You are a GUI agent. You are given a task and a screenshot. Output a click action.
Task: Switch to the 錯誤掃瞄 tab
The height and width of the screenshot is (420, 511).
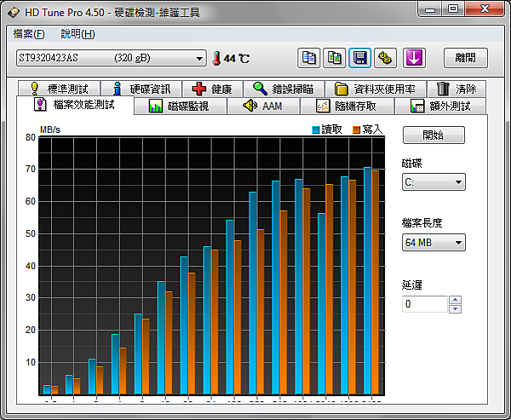tap(284, 89)
